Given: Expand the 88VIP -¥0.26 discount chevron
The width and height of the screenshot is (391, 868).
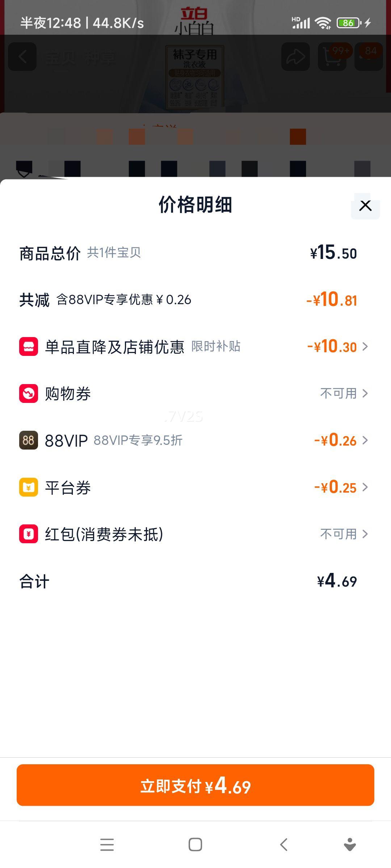Looking at the screenshot, I should tap(365, 440).
